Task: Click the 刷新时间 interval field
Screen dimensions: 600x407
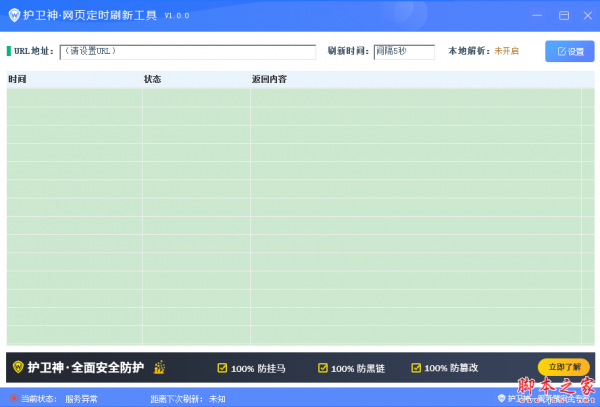Action: pyautogui.click(x=404, y=52)
